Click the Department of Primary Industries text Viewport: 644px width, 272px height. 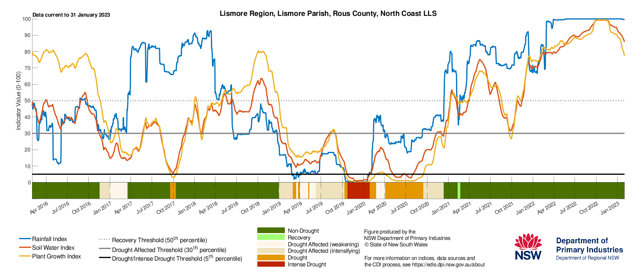coord(590,245)
